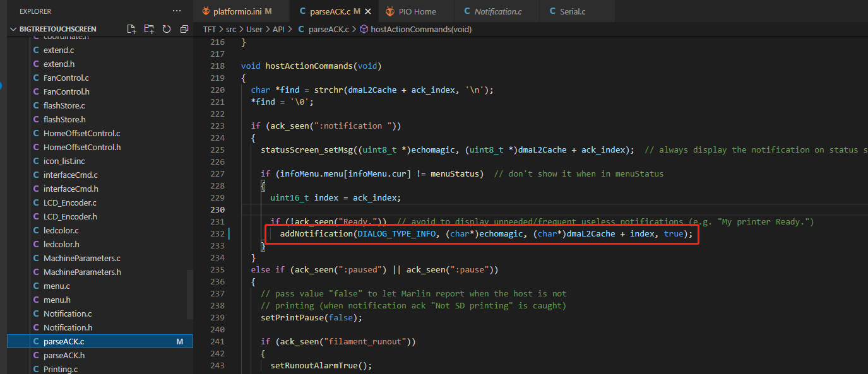Open the src breadcrumb dropdown
The image size is (868, 374).
pyautogui.click(x=232, y=28)
